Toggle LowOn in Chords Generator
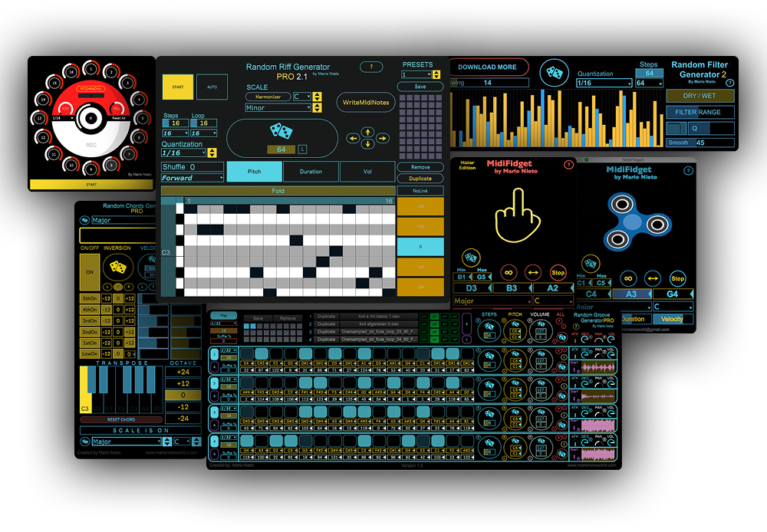Viewport: 767px width, 532px height. tap(90, 353)
